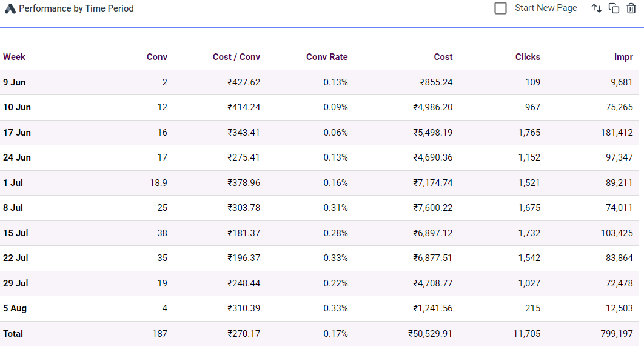The width and height of the screenshot is (644, 361).
Task: Click the Conv Rate column header
Action: pyautogui.click(x=327, y=57)
